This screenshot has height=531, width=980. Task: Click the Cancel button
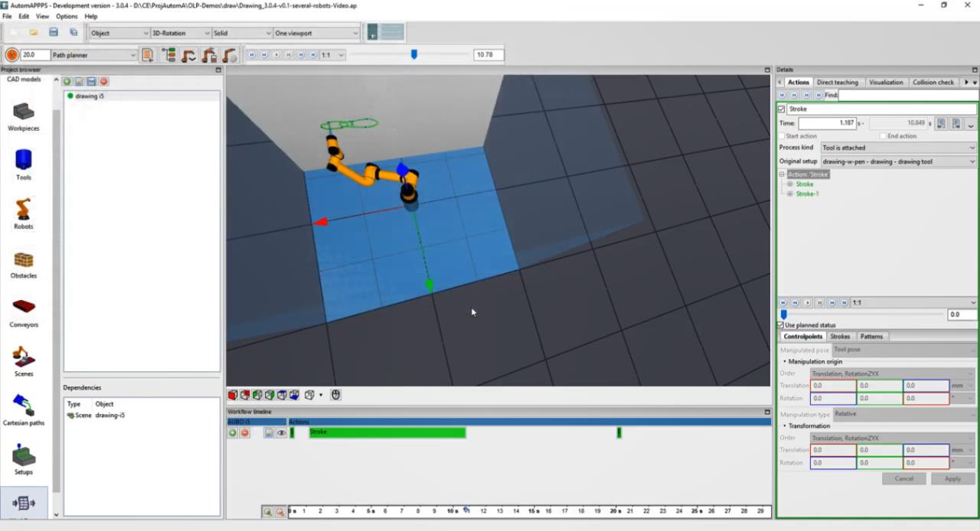point(904,479)
